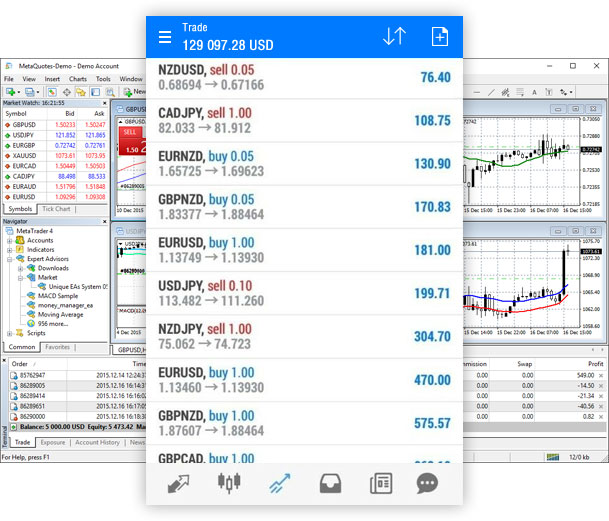Image resolution: width=609 pixels, height=521 pixels.
Task: Open the history inbox tray icon
Action: 330,483
